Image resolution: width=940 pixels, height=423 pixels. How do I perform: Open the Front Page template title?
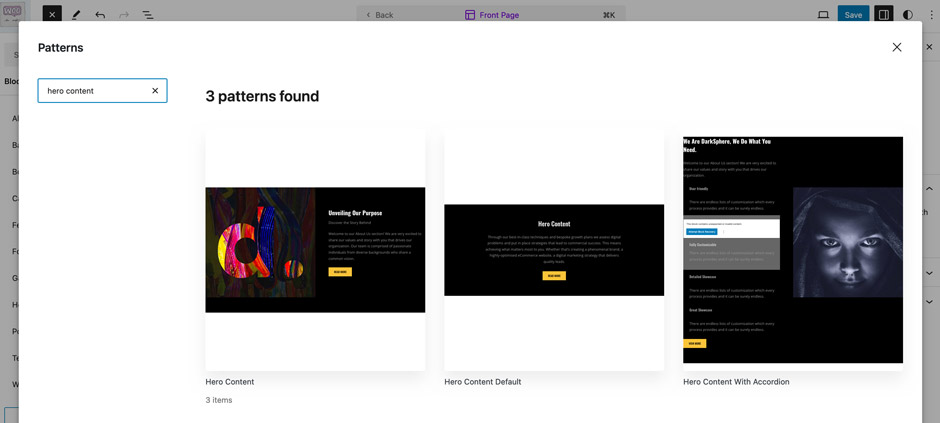495,15
